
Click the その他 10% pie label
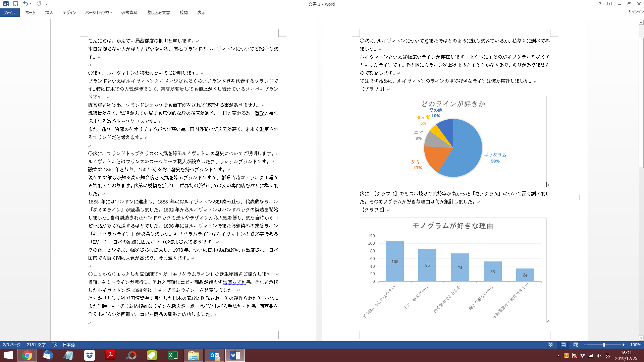[436, 113]
